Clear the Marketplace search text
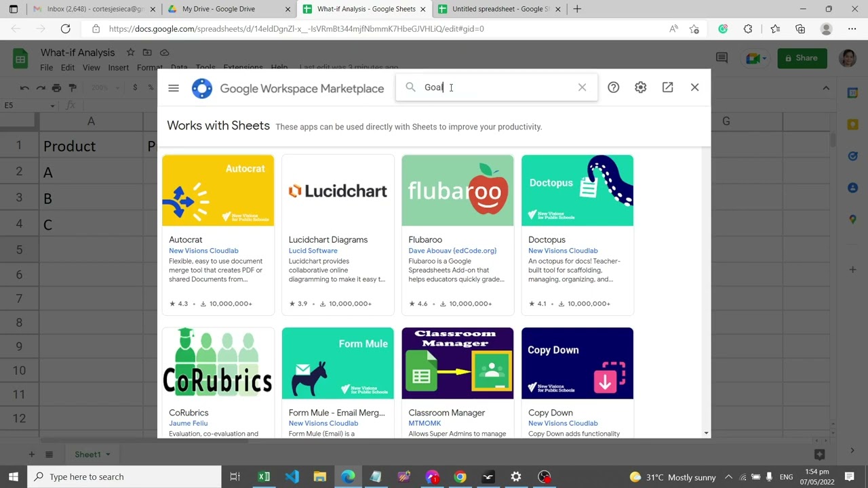The width and height of the screenshot is (868, 488). pos(582,87)
